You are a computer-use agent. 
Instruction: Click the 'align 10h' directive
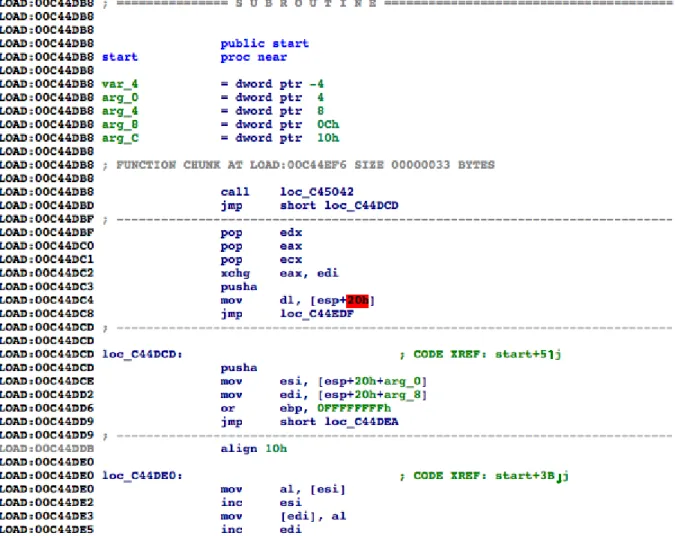pos(254,449)
